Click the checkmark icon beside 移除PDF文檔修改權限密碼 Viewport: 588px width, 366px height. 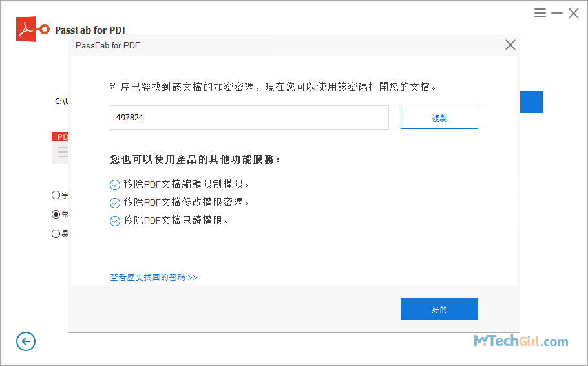[x=115, y=202]
